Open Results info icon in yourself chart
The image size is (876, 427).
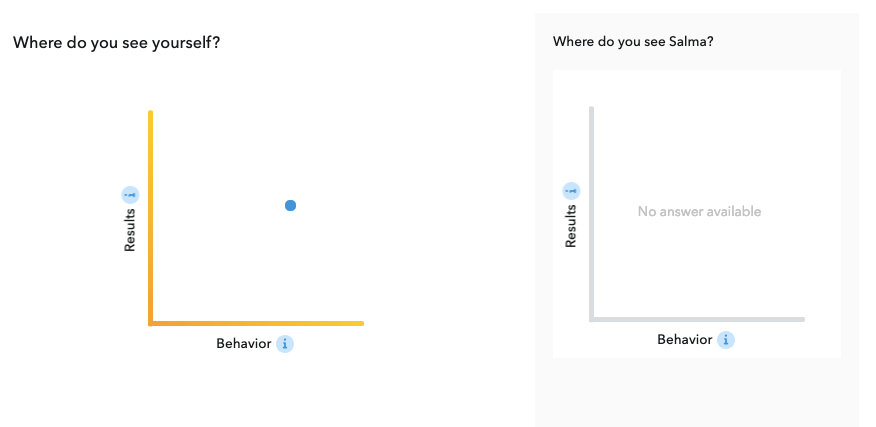[130, 195]
